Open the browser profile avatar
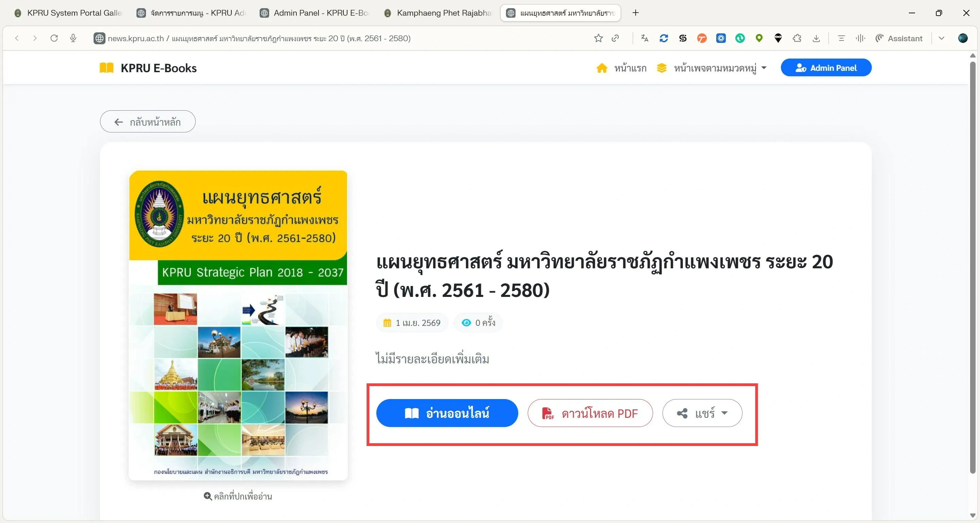The width and height of the screenshot is (980, 523). pos(963,38)
